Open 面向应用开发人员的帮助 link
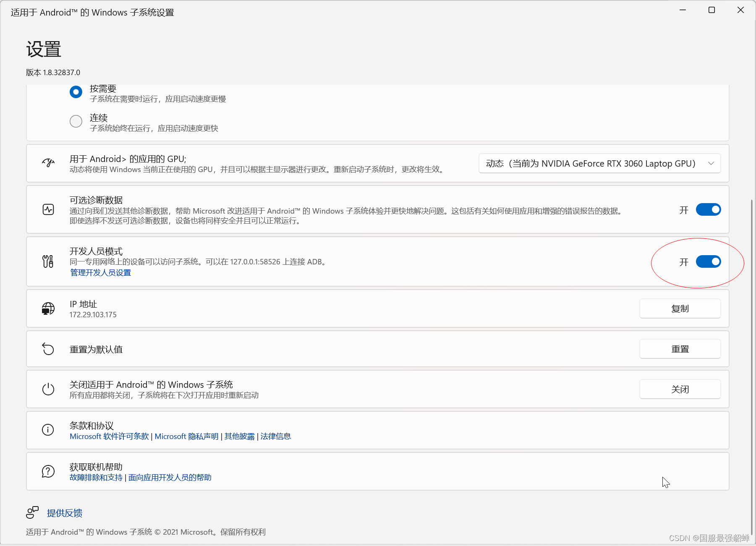The height and width of the screenshot is (546, 756). [x=170, y=477]
